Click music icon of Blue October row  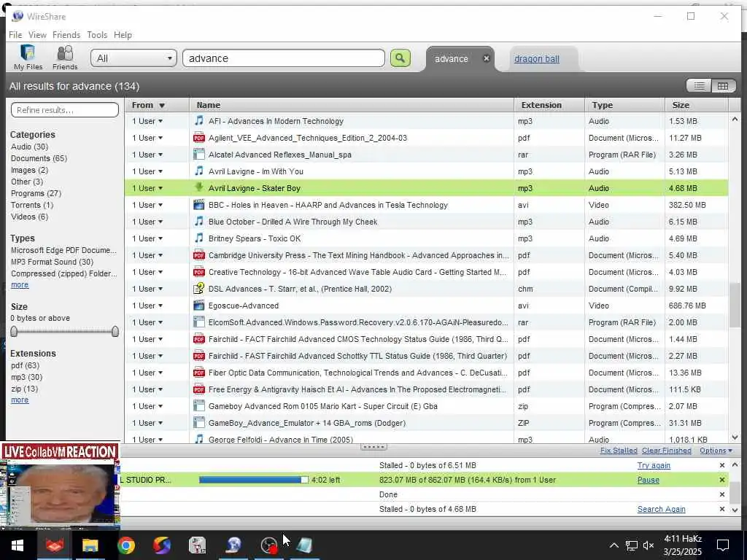199,222
